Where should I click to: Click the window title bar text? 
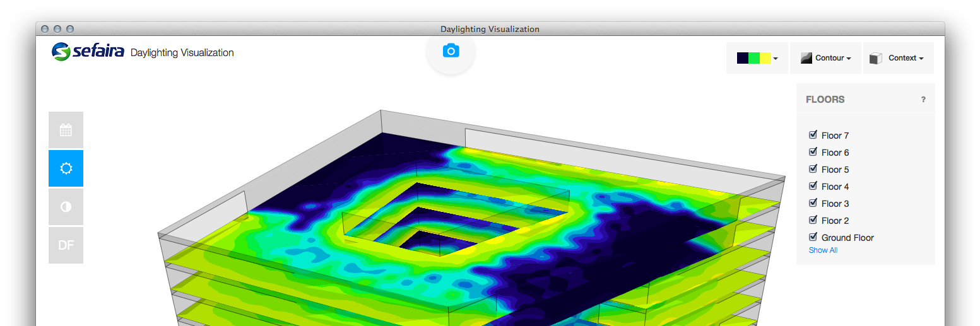pyautogui.click(x=490, y=29)
